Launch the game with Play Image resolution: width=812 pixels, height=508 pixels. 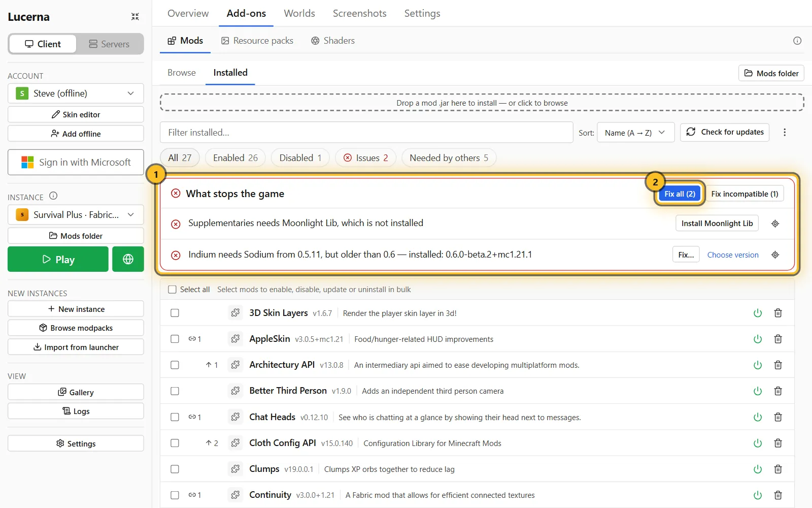(58, 259)
